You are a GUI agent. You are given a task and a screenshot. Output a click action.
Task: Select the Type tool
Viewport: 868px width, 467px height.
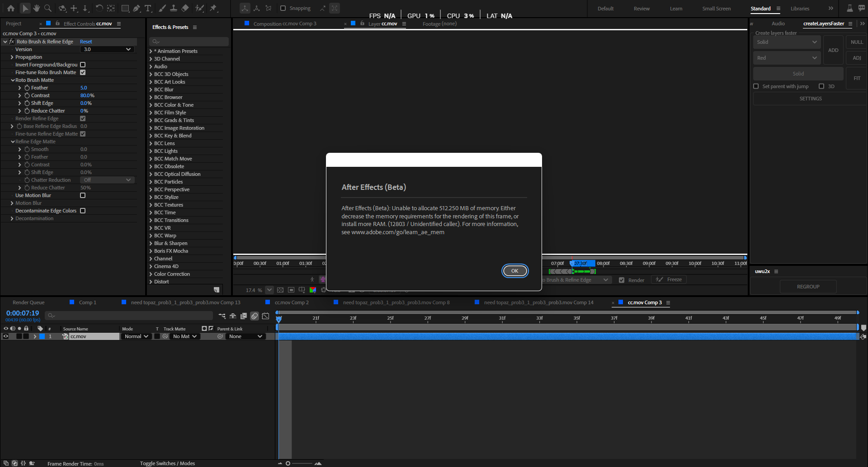coord(148,8)
